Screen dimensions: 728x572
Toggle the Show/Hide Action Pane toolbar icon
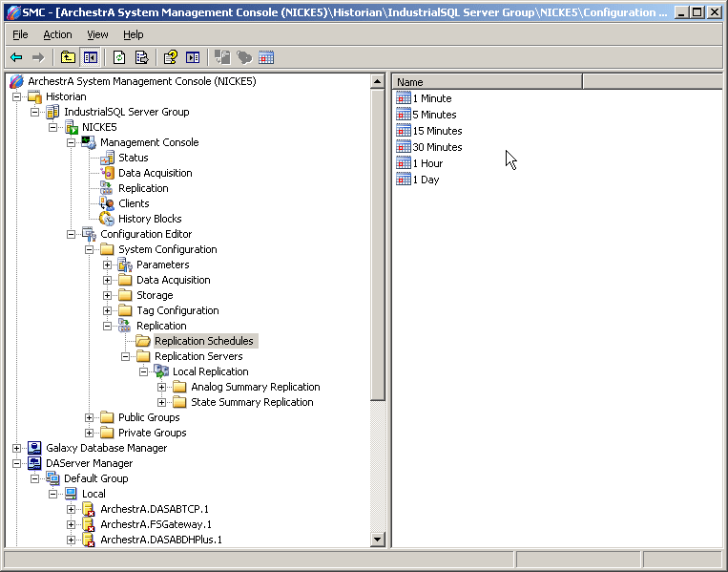point(193,57)
